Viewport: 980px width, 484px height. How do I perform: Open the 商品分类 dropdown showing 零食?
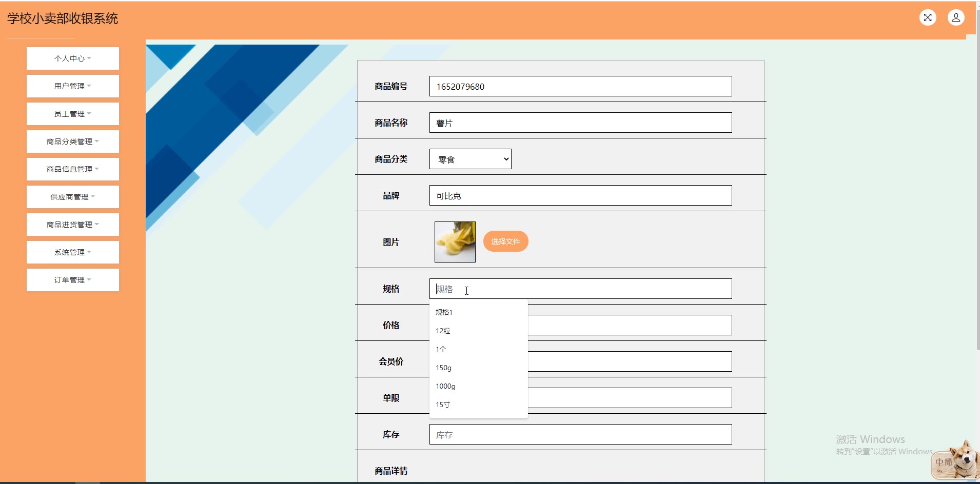[471, 159]
